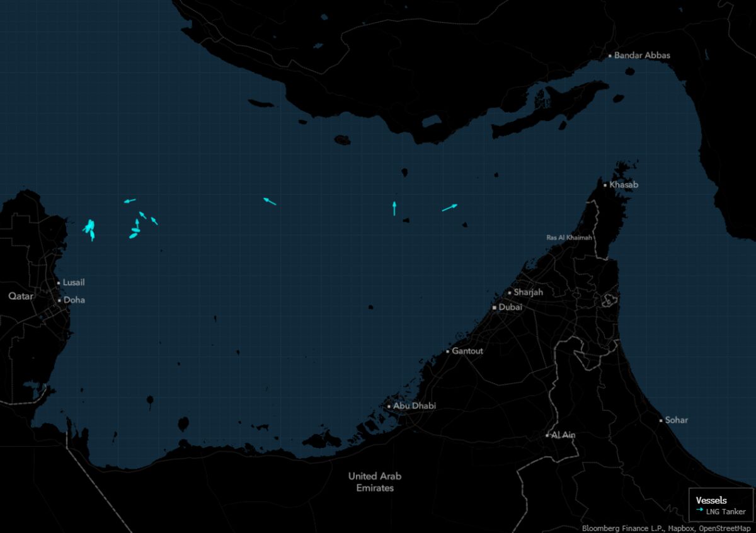Click the United Arab Emirates country label
This screenshot has width=756, height=533.
(375, 482)
